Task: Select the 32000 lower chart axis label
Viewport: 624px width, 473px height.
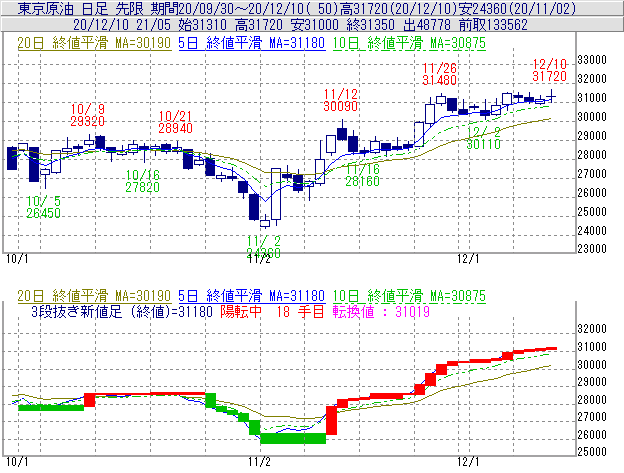Action: [x=592, y=329]
